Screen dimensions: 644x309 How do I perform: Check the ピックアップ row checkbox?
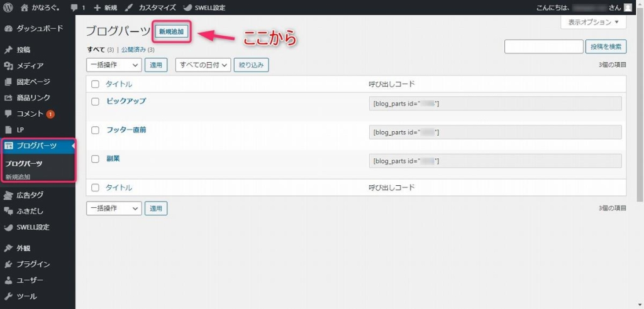[x=96, y=101]
